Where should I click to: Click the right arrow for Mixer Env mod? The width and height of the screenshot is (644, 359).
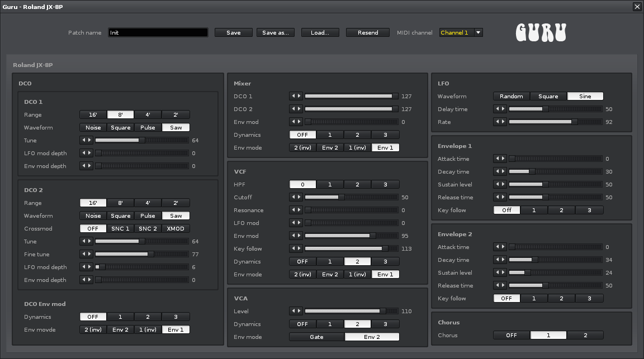299,122
